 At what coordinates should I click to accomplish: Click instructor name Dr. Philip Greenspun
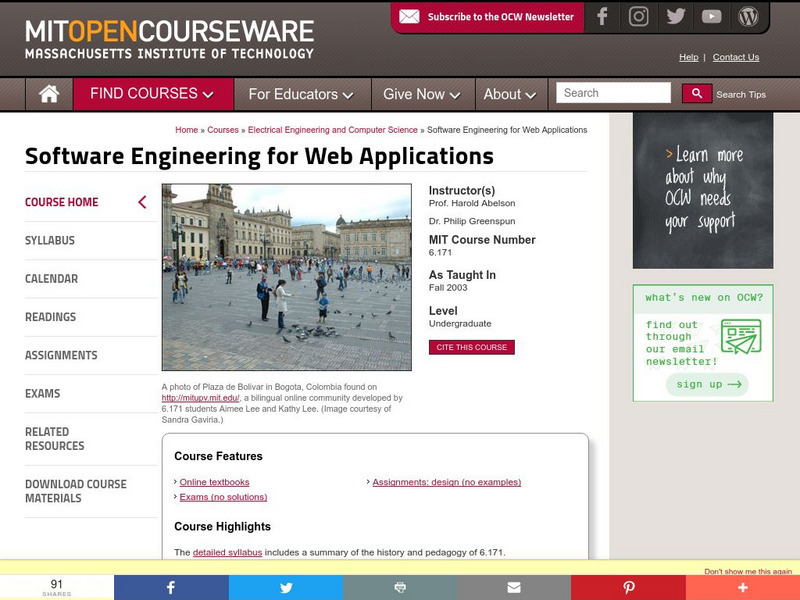tap(472, 221)
